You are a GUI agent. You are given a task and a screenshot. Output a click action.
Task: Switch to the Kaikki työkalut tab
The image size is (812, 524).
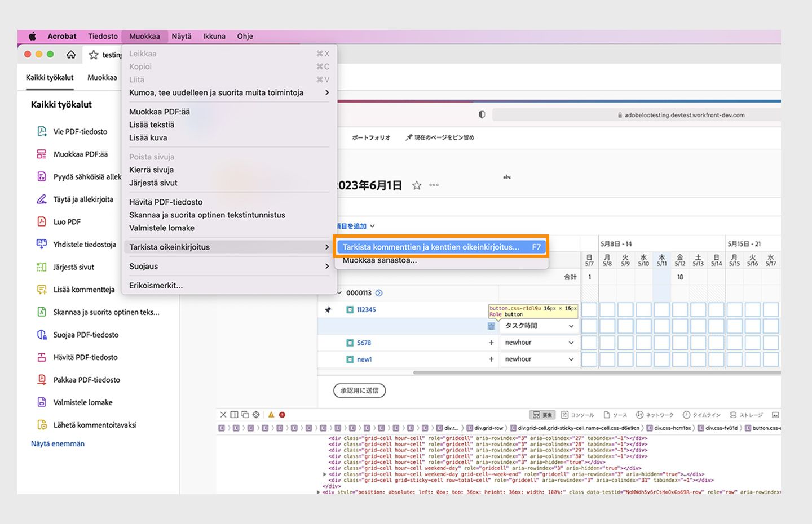coord(50,78)
